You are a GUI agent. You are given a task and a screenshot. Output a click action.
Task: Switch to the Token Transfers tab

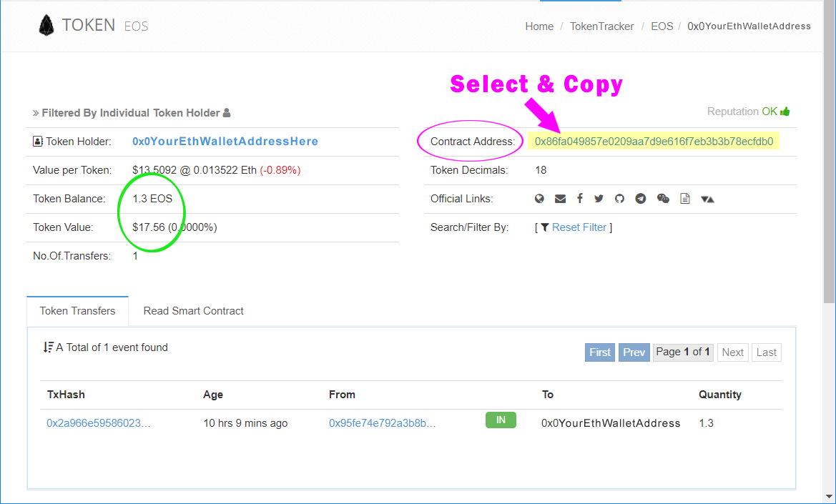tap(77, 311)
